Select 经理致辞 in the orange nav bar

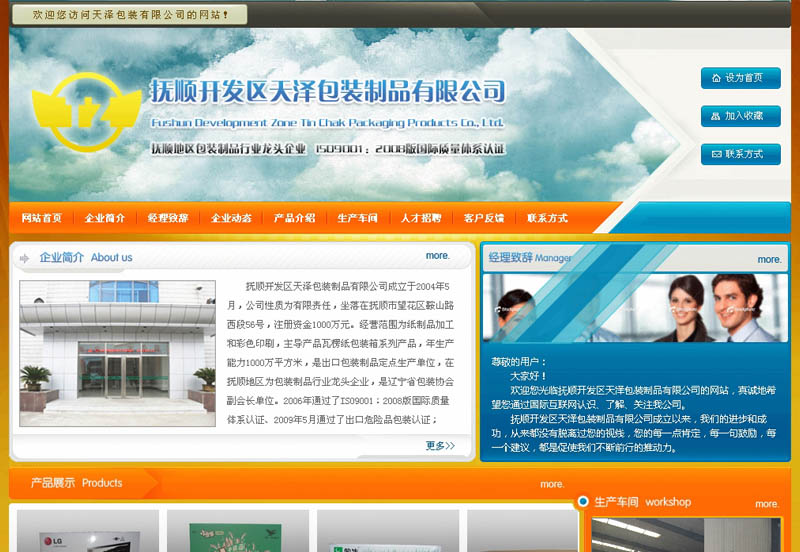(168, 218)
